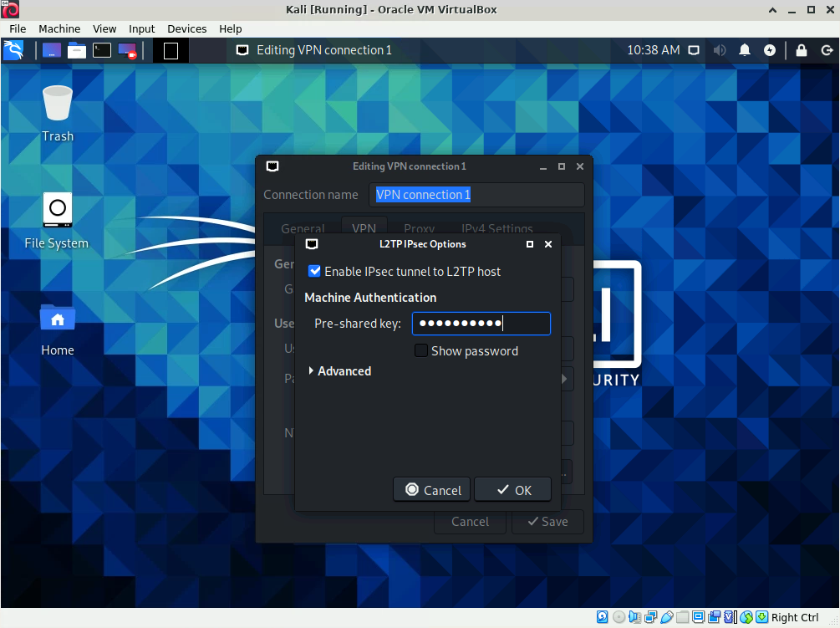Click the Connection name text field
840x628 pixels.
click(x=476, y=195)
